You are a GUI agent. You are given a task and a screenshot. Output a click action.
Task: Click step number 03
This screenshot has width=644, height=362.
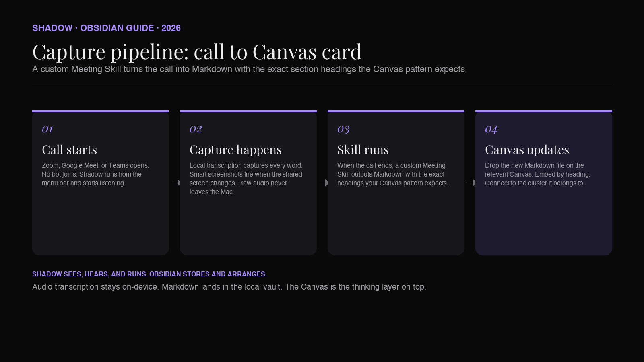343,129
